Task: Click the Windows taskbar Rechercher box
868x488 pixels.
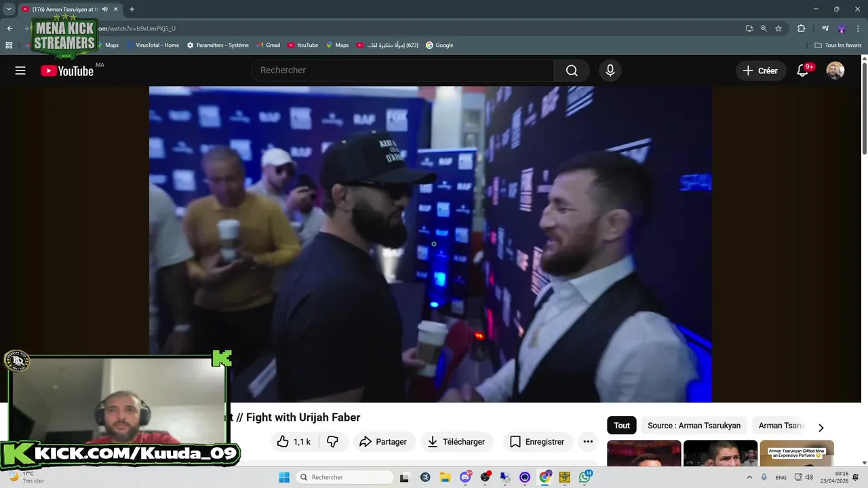Action: pos(343,477)
